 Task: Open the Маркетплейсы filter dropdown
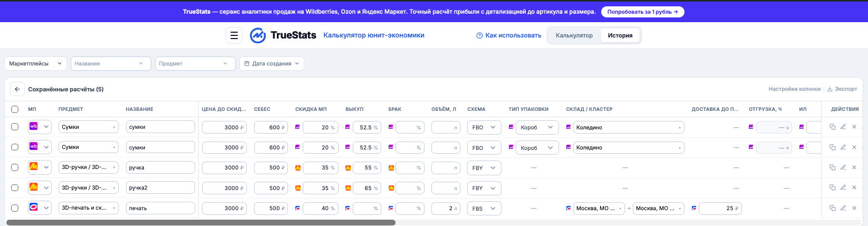point(35,63)
